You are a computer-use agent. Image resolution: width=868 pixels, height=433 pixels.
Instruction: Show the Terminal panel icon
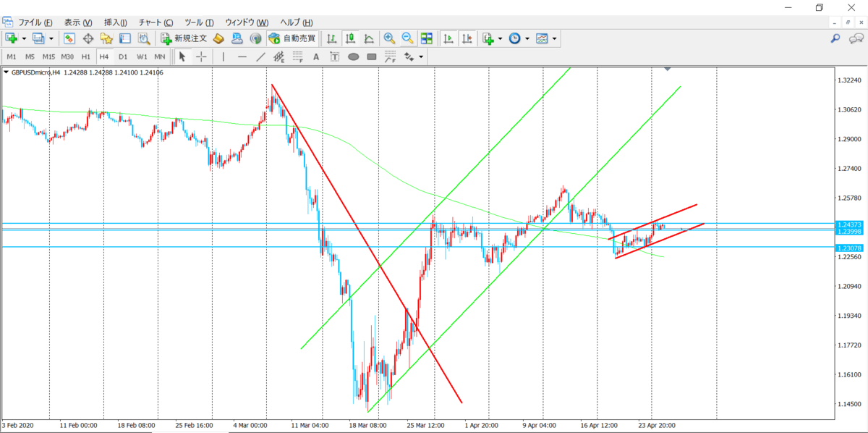pos(124,38)
